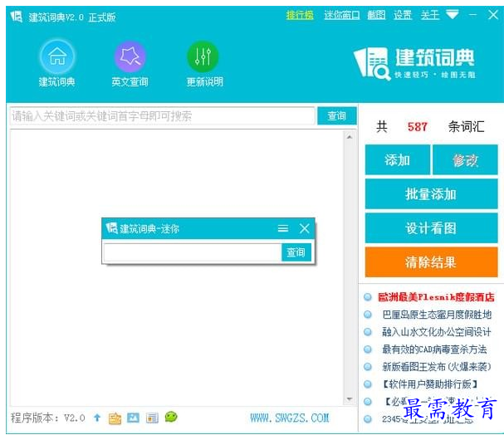504x435 pixels.
Task: Click the orange envelope icon in status bar
Action: [115, 418]
